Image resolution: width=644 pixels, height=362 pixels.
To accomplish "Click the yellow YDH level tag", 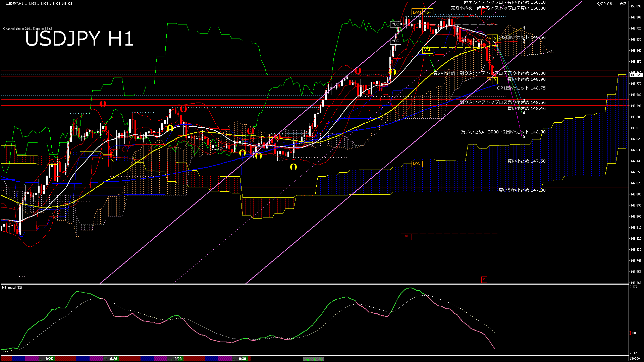I will pyautogui.click(x=428, y=12).
